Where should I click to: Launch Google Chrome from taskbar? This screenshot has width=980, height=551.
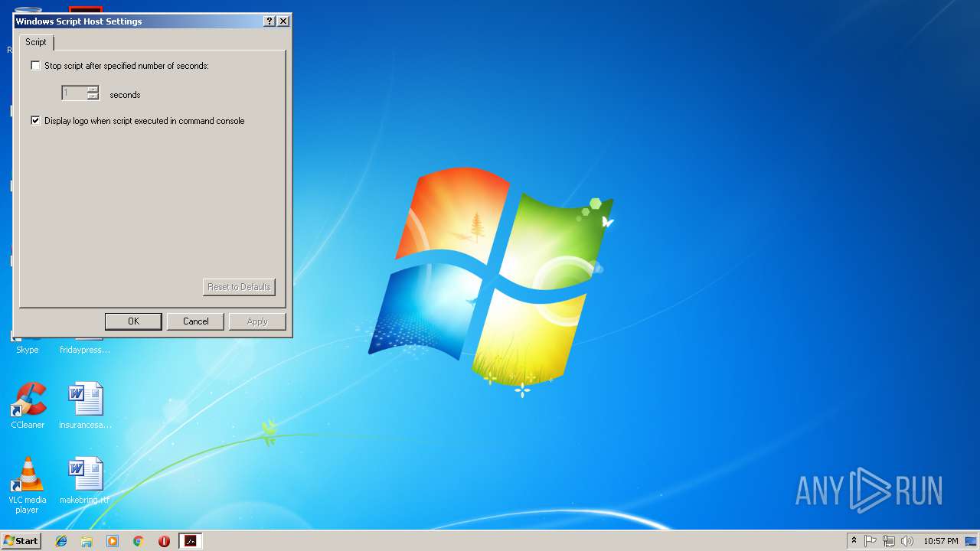coord(139,541)
